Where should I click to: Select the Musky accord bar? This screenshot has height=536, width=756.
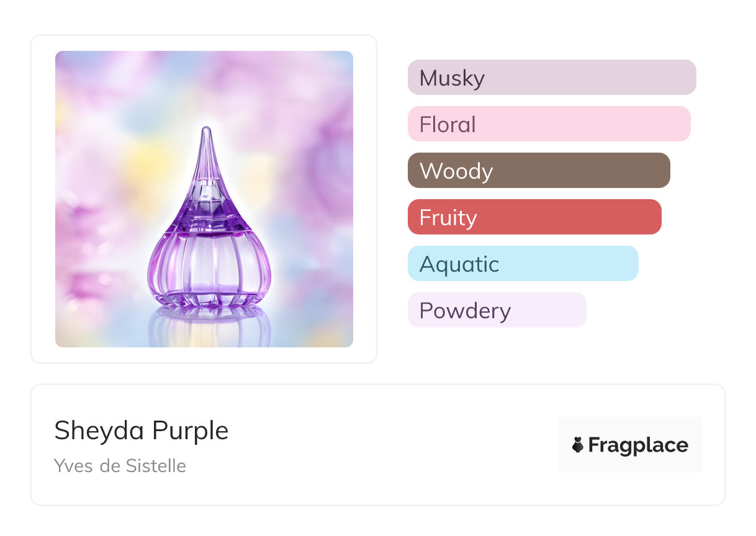[x=551, y=78]
